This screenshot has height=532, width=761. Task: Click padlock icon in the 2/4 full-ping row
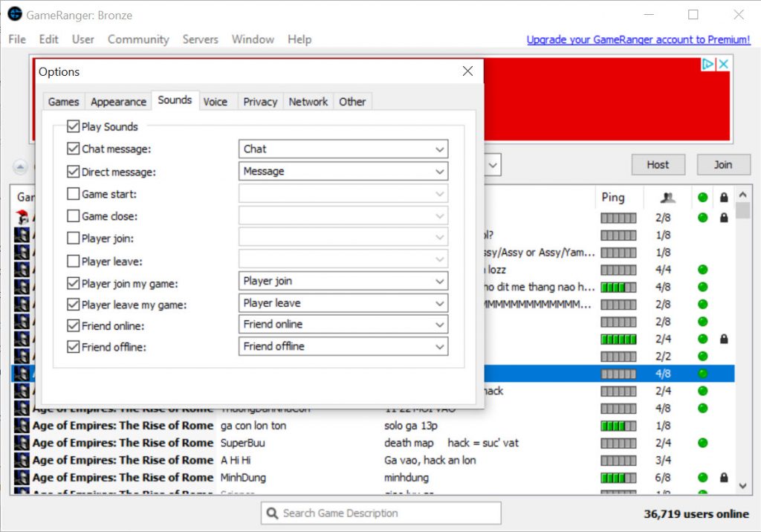point(724,339)
